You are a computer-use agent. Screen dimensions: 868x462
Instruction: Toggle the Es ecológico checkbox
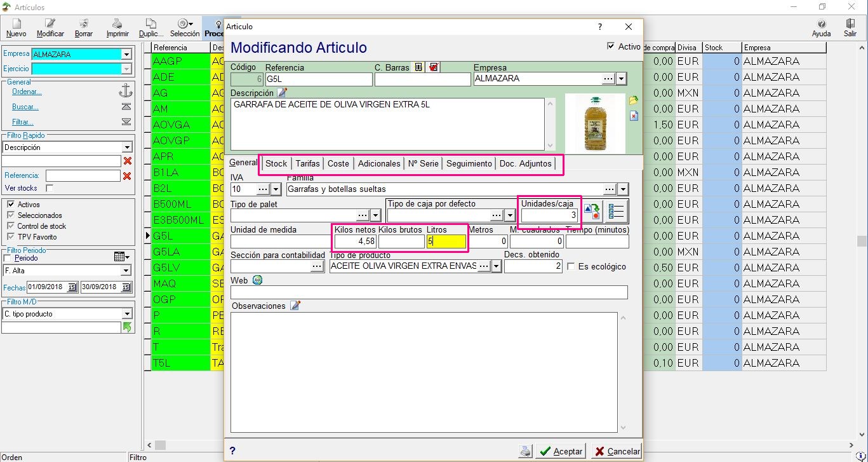click(571, 266)
